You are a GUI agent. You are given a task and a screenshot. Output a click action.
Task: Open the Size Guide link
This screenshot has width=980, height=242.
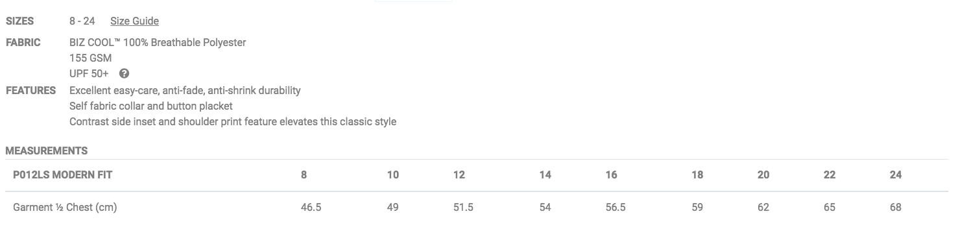[x=134, y=21]
